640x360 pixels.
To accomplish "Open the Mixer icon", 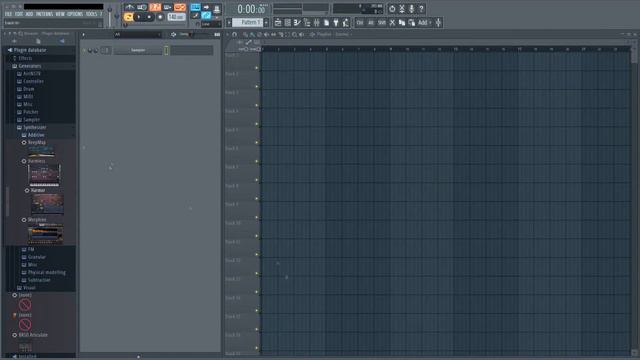I will 316,23.
